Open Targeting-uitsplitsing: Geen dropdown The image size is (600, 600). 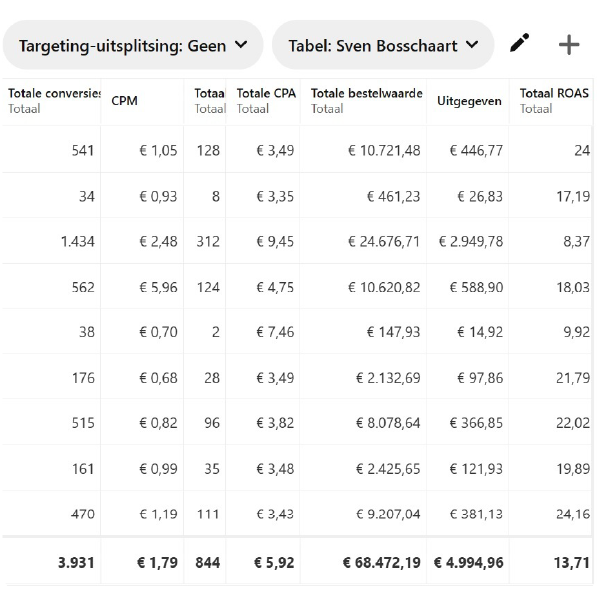(133, 45)
